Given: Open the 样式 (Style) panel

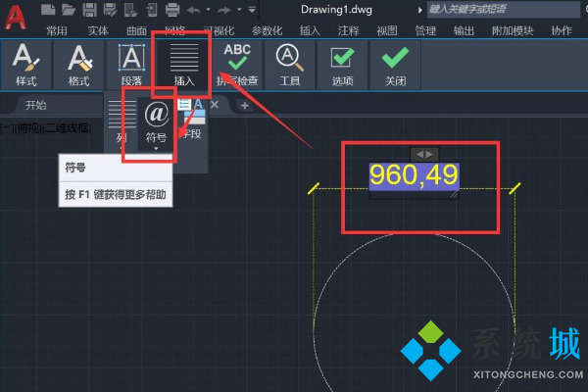Looking at the screenshot, I should (x=26, y=66).
